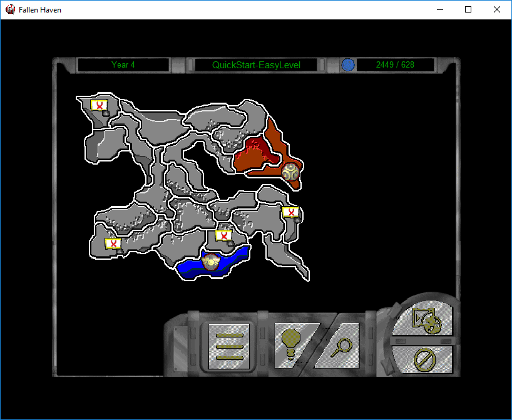The width and height of the screenshot is (512, 420).
Task: Maximize the Fallen Haven window
Action: pos(468,10)
